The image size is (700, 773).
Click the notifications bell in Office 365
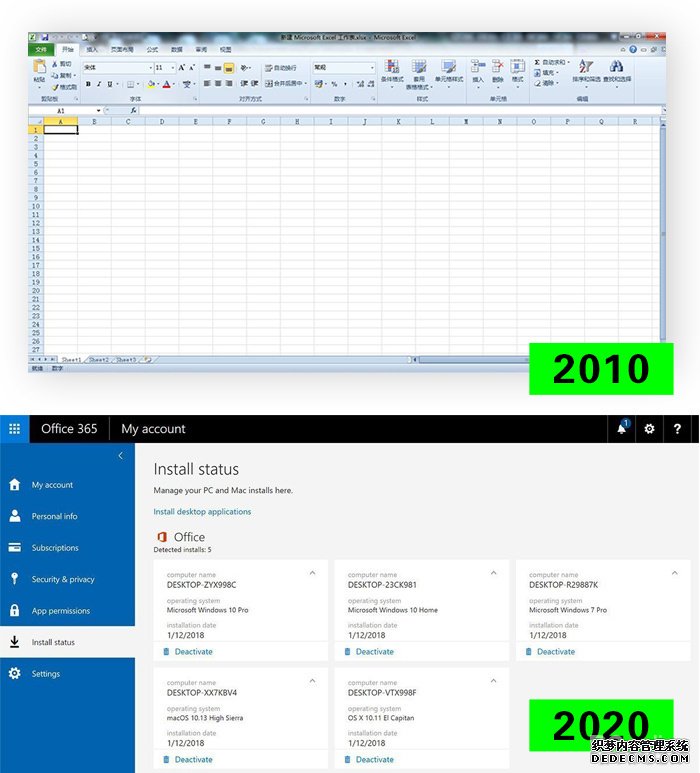pos(622,428)
